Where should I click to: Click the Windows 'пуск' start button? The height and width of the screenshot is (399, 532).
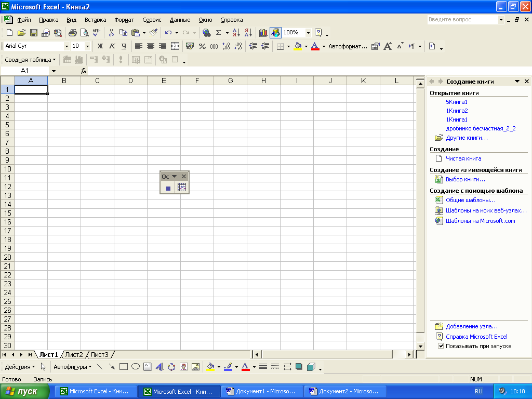pyautogui.click(x=25, y=392)
